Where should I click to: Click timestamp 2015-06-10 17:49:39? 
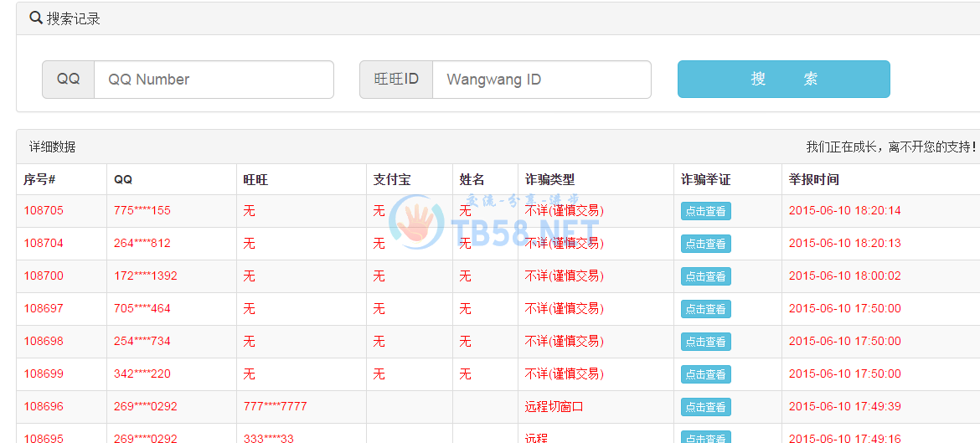[x=845, y=406]
